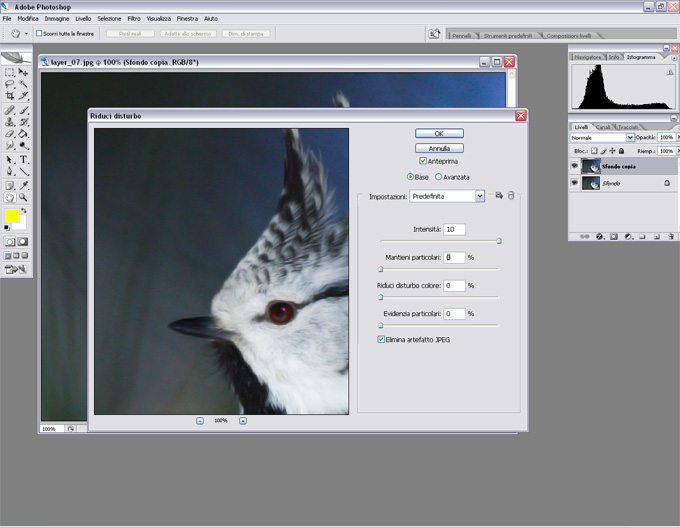Switch to Quick Mask mode

(x=23, y=242)
